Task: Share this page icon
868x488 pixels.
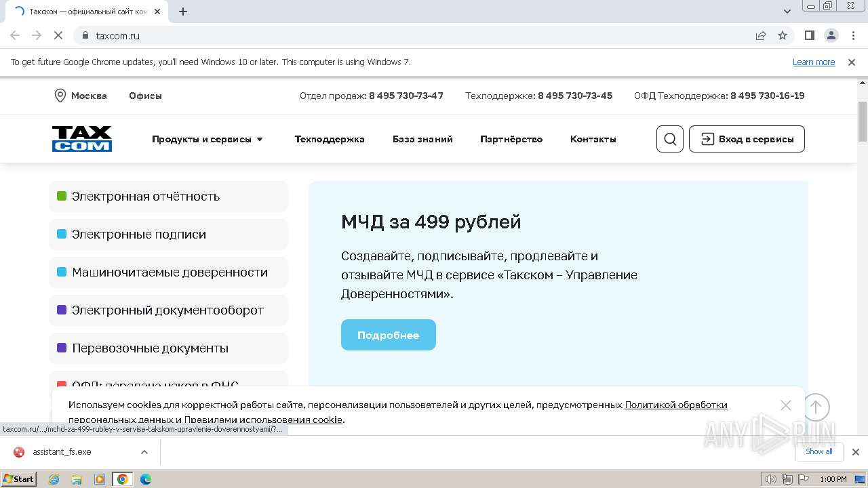Action: 761,35
